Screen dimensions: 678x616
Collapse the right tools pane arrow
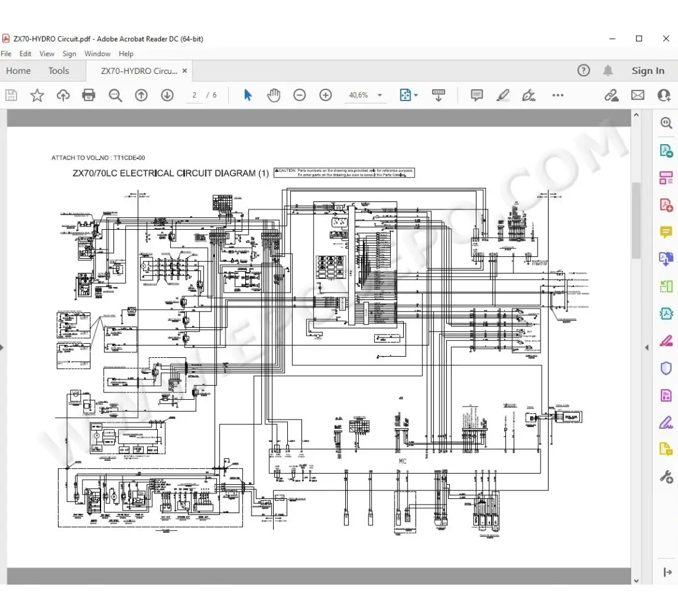667,572
